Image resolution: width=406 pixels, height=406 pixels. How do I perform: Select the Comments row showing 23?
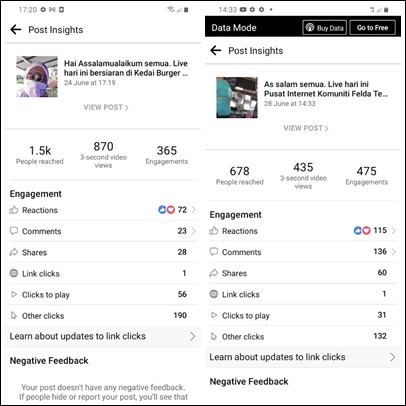[103, 231]
